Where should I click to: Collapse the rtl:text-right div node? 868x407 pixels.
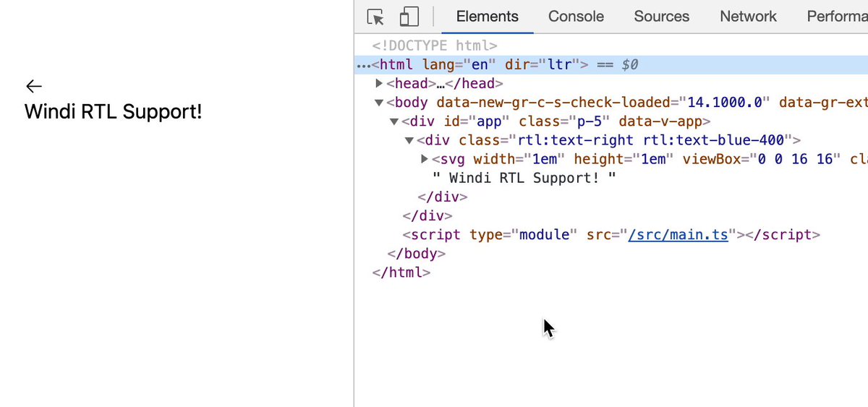[409, 140]
